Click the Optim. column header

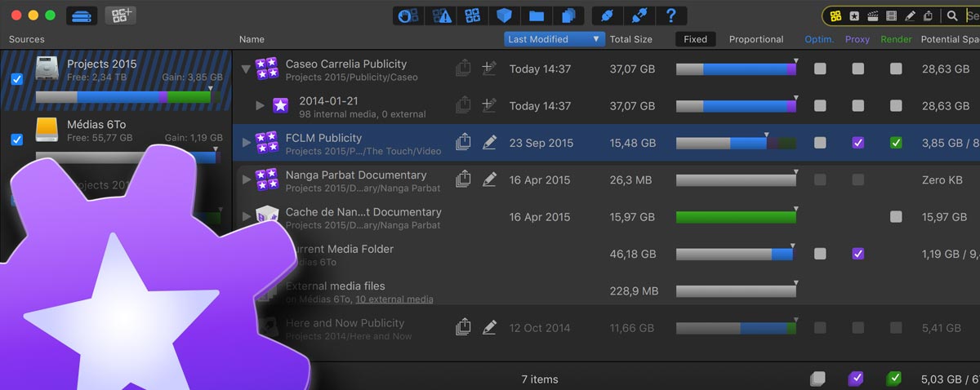click(819, 39)
